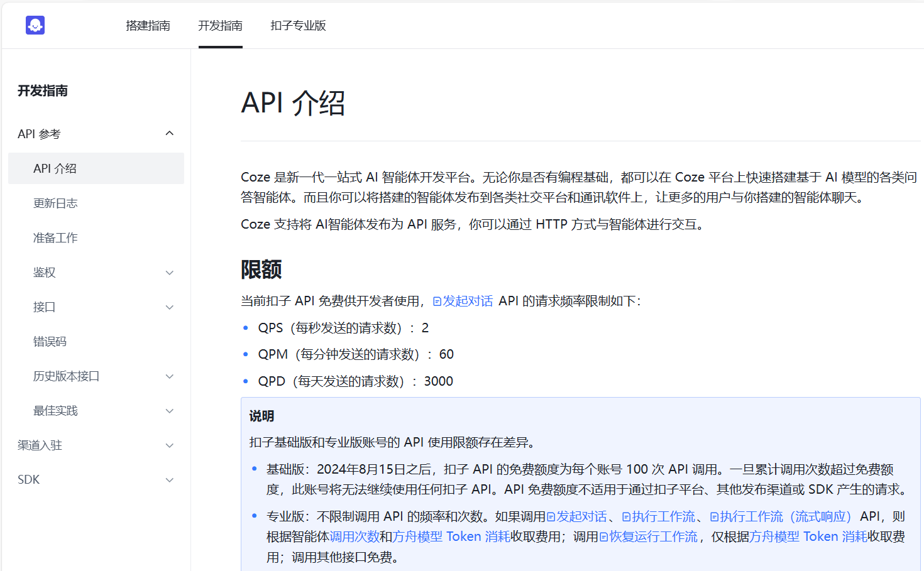The image size is (924, 571).
Task: Click the 说明 note title
Action: coord(261,416)
